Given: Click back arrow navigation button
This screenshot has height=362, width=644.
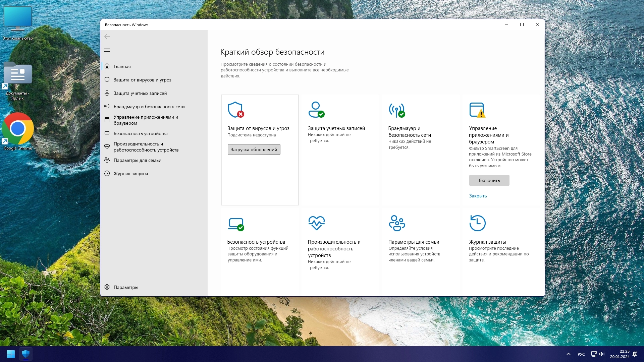Looking at the screenshot, I should (107, 36).
